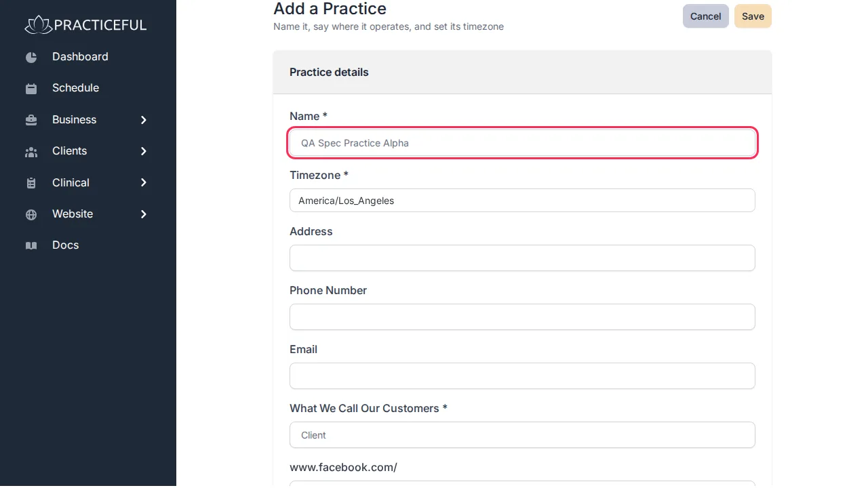The width and height of the screenshot is (868, 488).
Task: Focus the Name input field
Action: [x=522, y=143]
